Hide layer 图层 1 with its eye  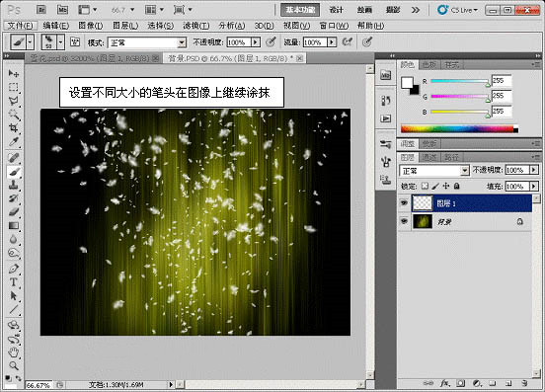404,203
